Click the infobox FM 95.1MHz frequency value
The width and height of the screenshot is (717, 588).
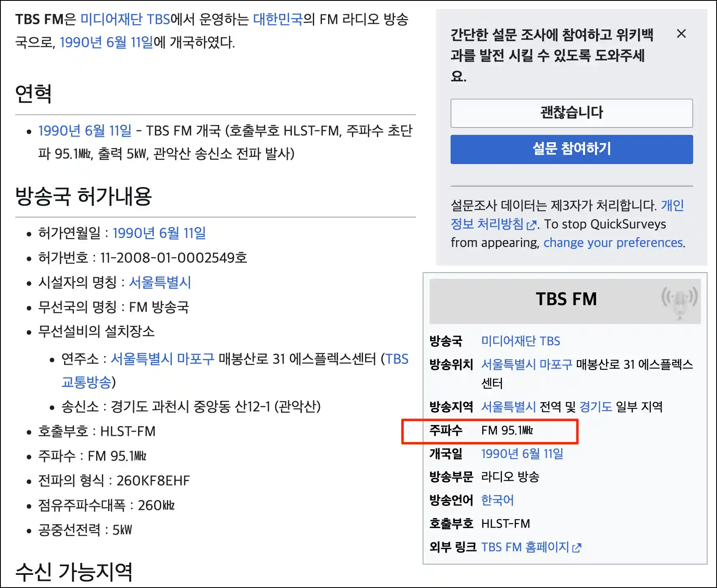tap(507, 431)
